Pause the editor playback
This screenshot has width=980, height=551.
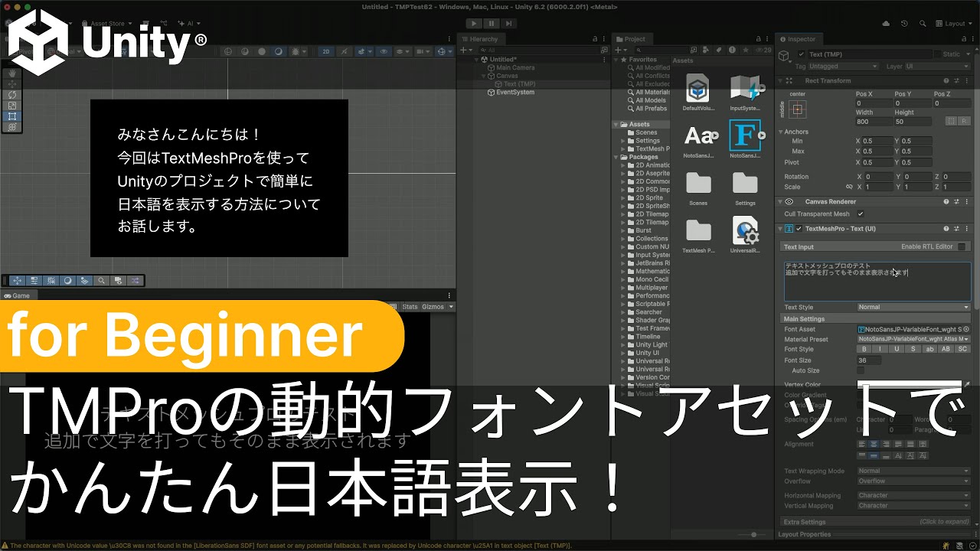point(492,24)
